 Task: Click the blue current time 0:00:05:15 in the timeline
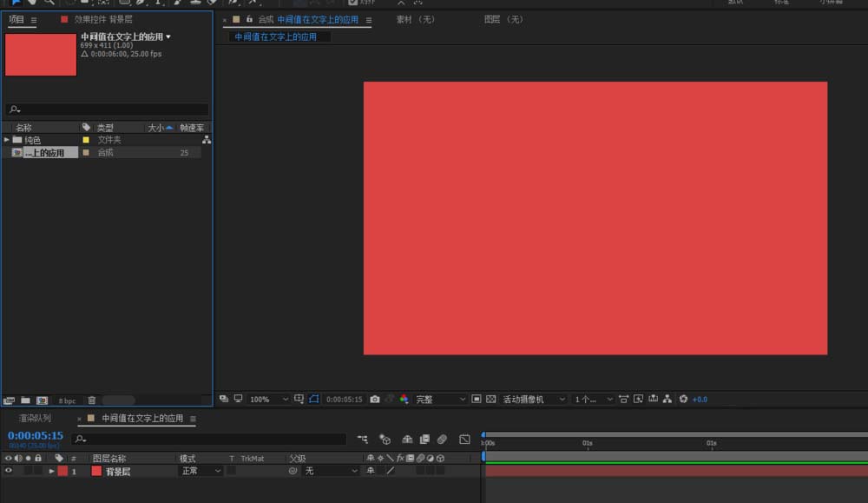(36, 435)
